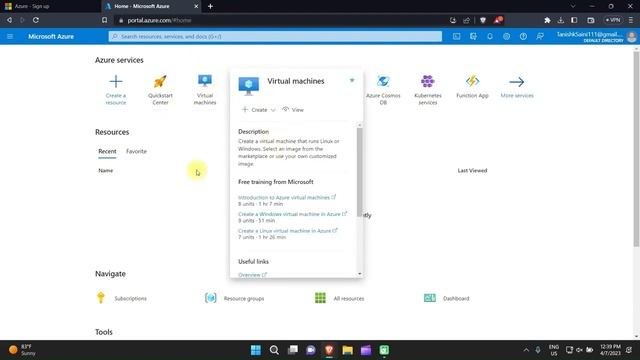Open the notifications bell

(x=490, y=36)
